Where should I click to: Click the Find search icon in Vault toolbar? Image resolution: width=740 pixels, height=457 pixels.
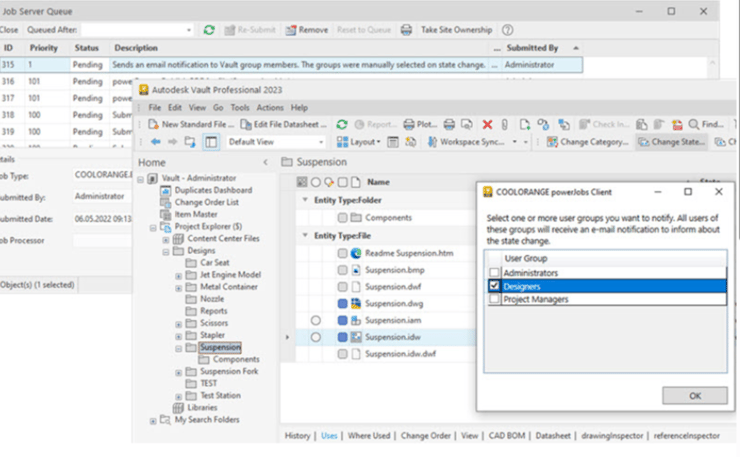click(706, 124)
